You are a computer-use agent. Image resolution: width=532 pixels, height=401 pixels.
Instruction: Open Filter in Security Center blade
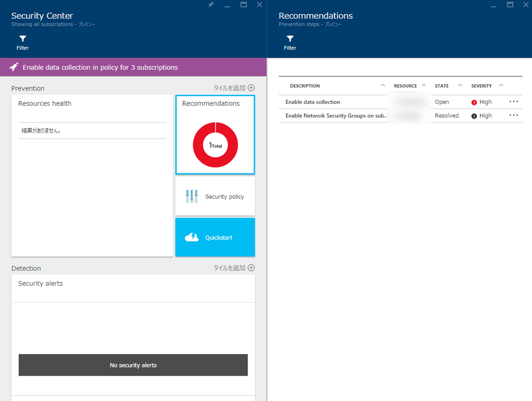[22, 43]
